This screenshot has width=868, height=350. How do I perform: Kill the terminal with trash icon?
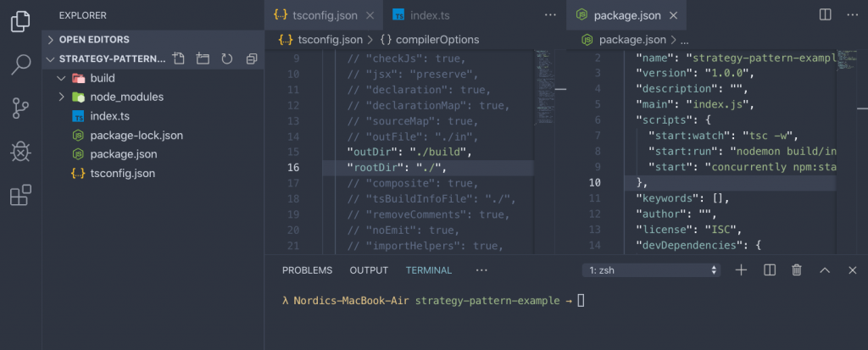tap(797, 270)
